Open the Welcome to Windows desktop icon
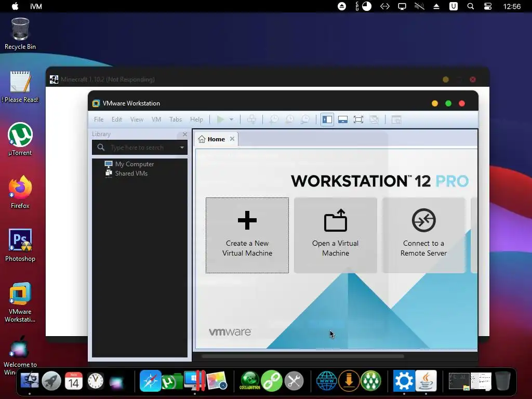532x399 pixels. [x=20, y=355]
